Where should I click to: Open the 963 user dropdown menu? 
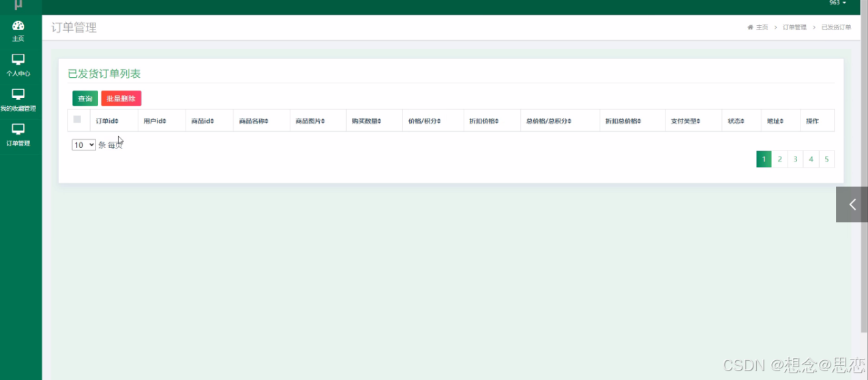pyautogui.click(x=837, y=3)
